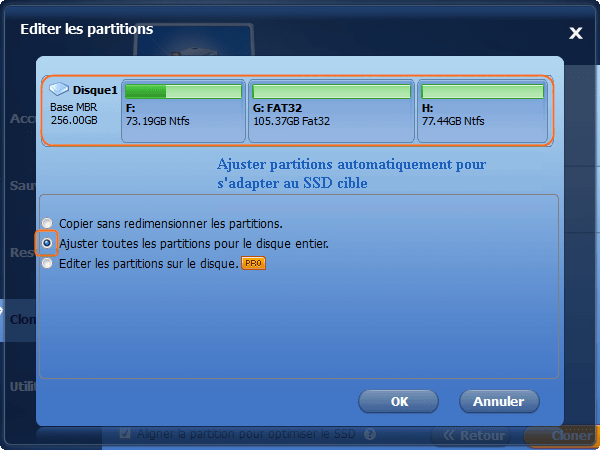Viewport: 600px width, 450px height.
Task: Click the Base MBR label
Action: click(x=73, y=107)
